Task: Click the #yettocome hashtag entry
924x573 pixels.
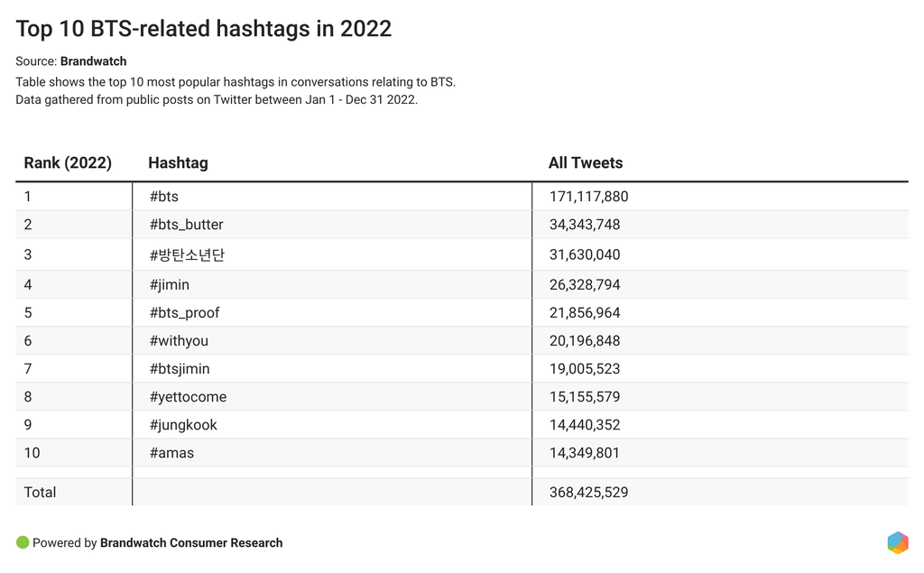Action: (x=188, y=397)
